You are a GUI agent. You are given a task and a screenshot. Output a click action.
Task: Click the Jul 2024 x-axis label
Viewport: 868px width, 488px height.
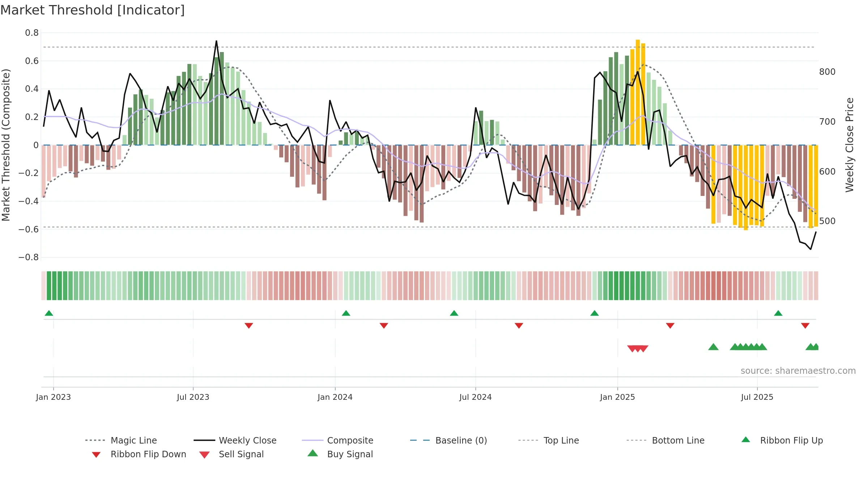[x=476, y=397]
